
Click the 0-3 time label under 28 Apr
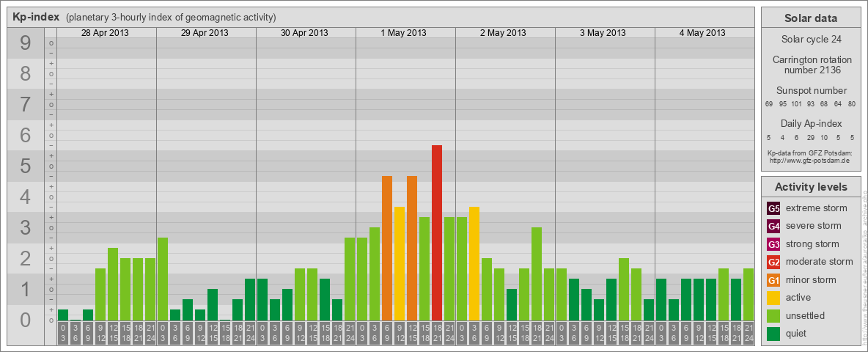point(63,334)
